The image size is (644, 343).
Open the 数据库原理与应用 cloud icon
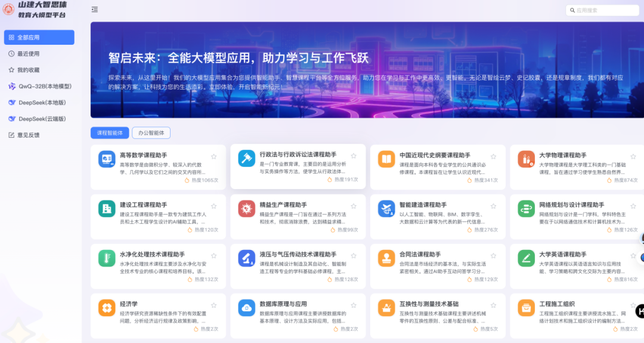(246, 308)
